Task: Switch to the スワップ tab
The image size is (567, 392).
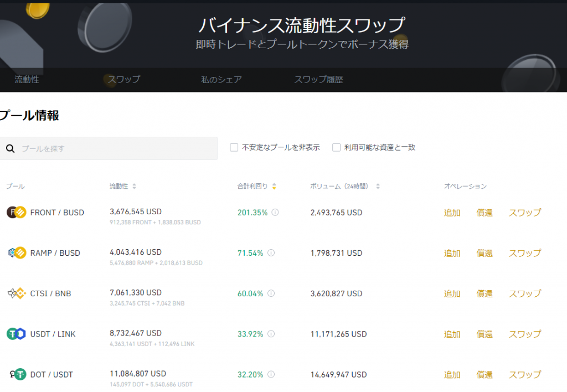Action: point(124,80)
